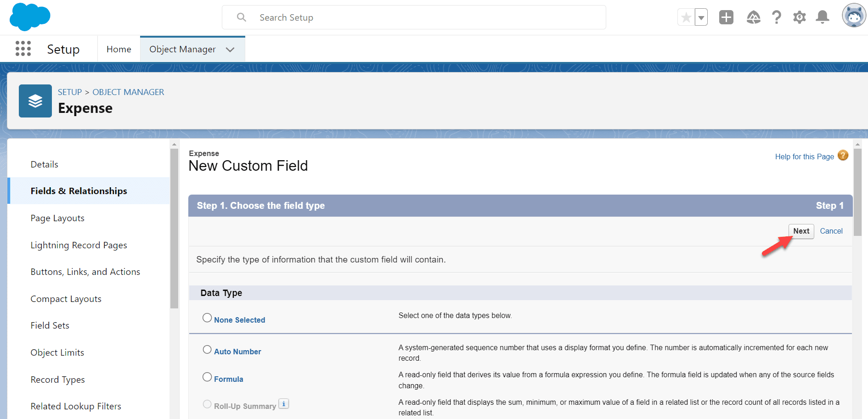Screen dimensions: 868x419
Task: Switch to the Home tab
Action: (118, 49)
